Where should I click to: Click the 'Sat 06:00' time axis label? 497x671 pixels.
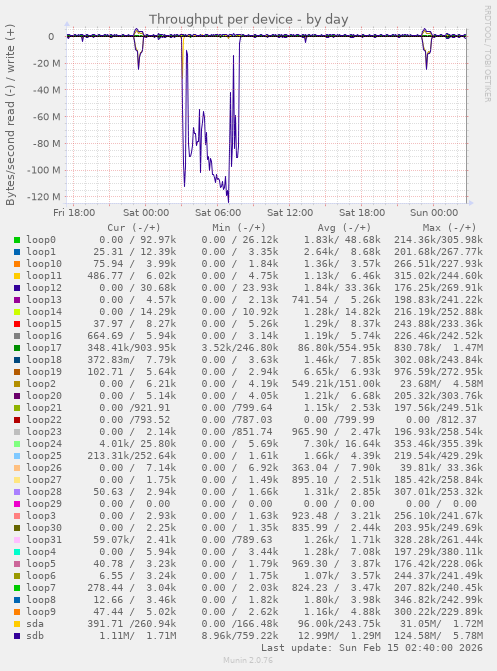click(x=218, y=213)
